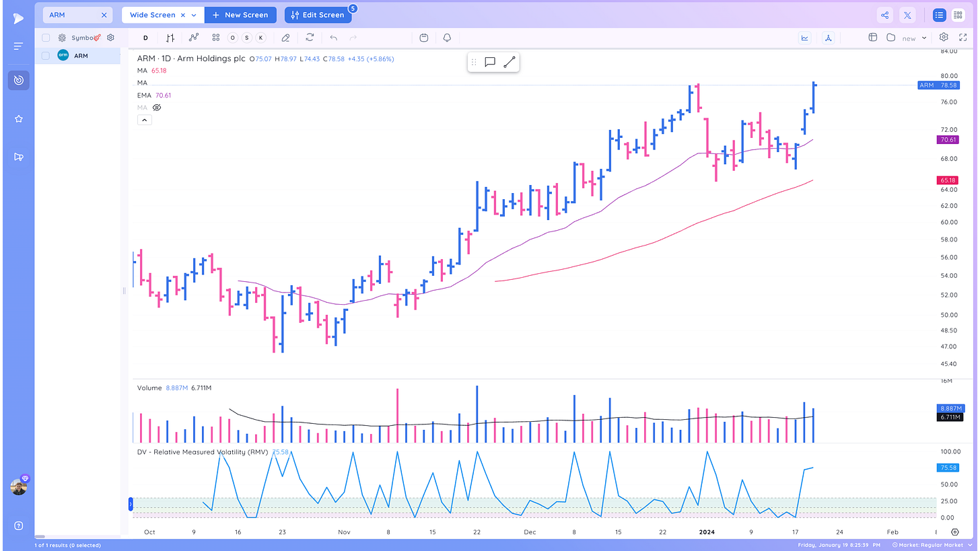Toggle the select-all checkbox in Symbol header
The width and height of the screenshot is (980, 551).
(46, 38)
